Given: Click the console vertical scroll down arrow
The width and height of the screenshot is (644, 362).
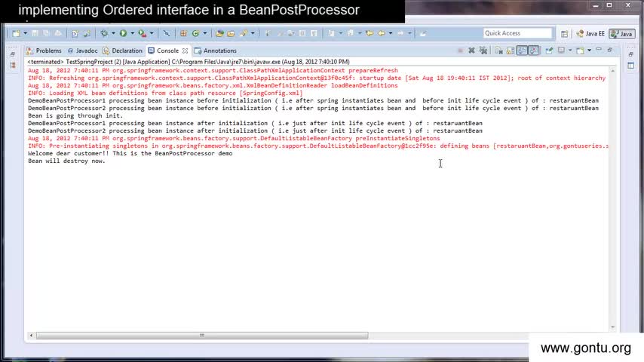Looking at the screenshot, I should [613, 327].
